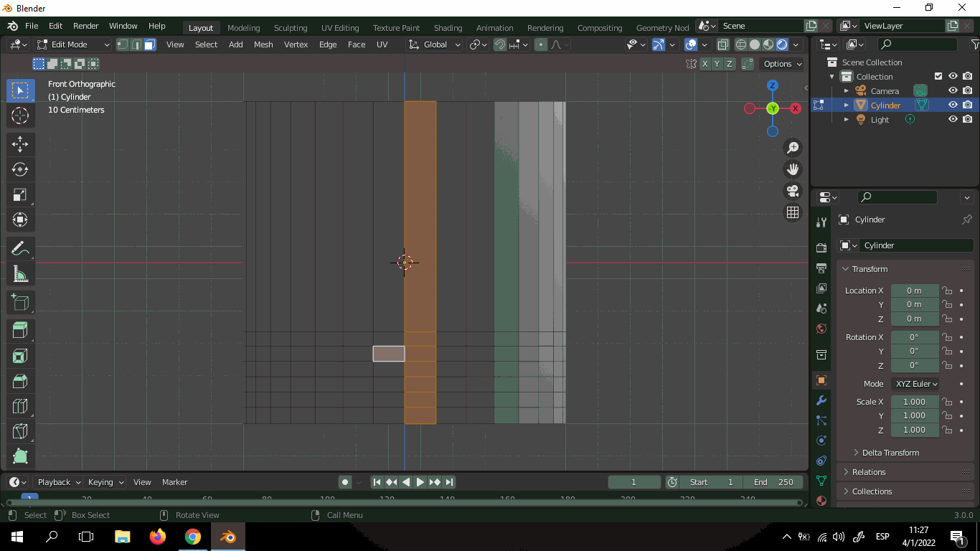
Task: Hide the Camera with its eye icon
Action: coord(953,90)
